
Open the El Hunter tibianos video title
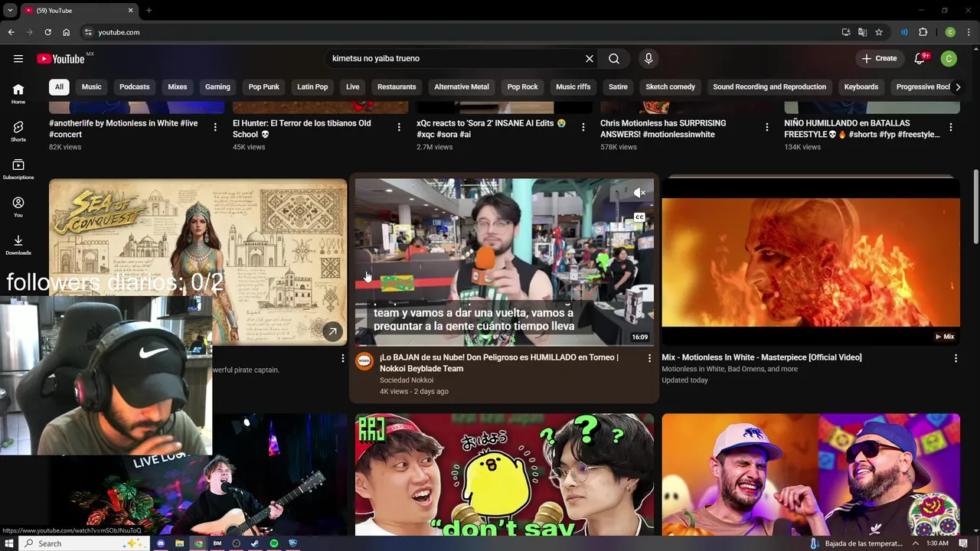click(x=302, y=129)
